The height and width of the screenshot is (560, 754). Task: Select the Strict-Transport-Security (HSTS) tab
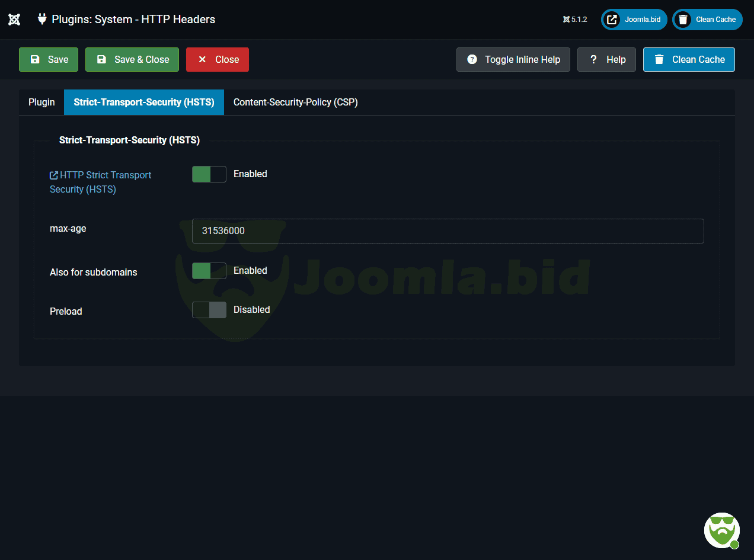144,103
